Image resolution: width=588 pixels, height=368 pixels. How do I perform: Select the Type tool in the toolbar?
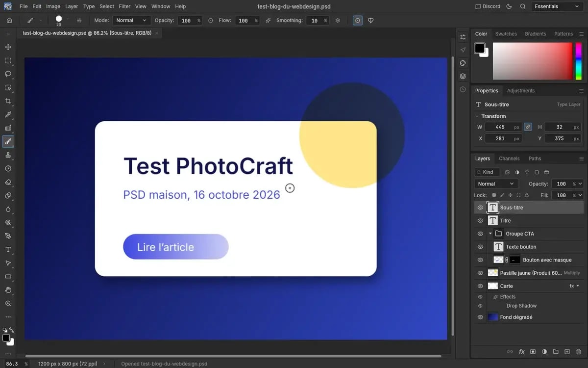(x=8, y=249)
